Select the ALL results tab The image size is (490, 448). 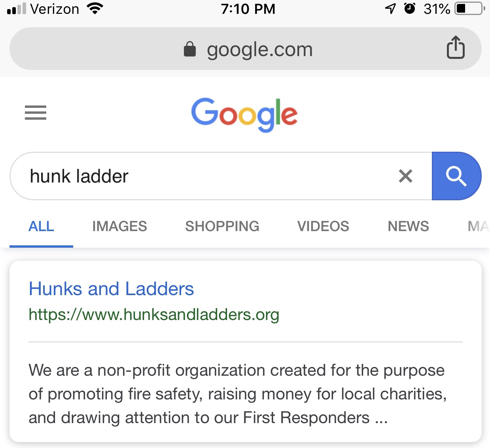pyautogui.click(x=41, y=226)
